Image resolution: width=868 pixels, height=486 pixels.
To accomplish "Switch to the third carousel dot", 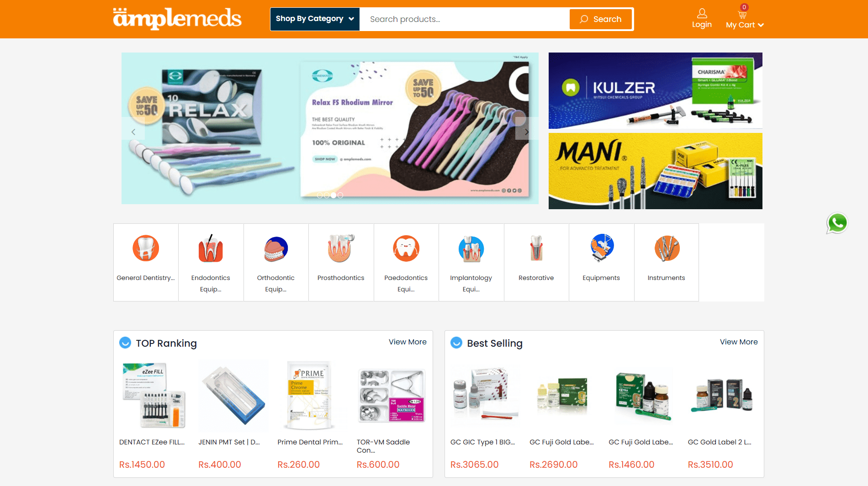I will pos(333,195).
